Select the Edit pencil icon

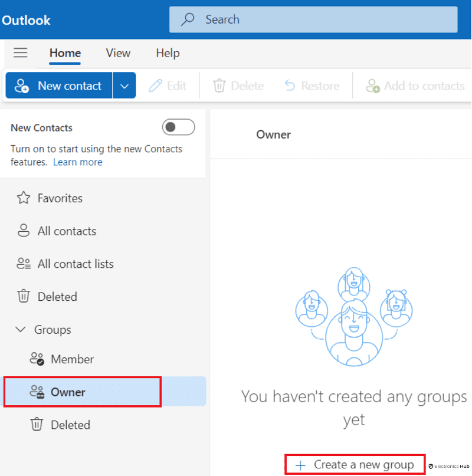(155, 86)
